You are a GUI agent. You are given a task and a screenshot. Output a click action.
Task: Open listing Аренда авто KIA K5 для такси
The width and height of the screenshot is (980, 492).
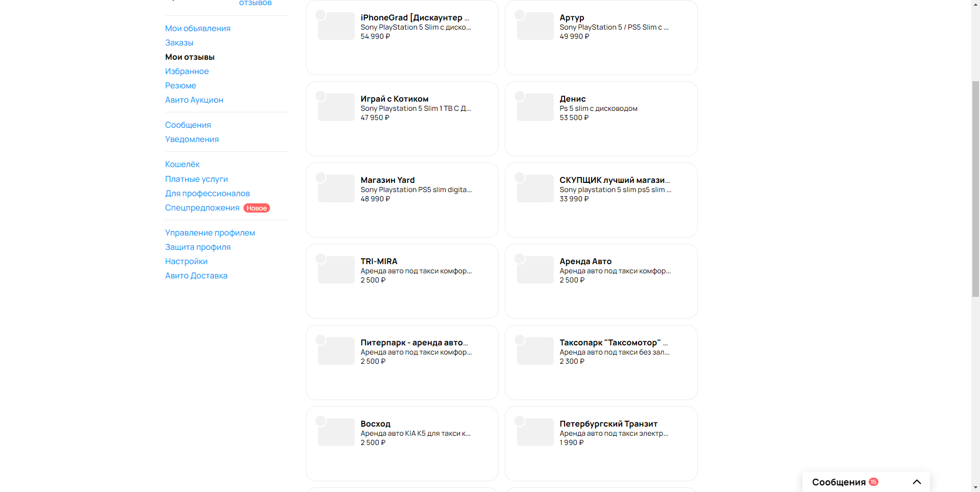click(x=415, y=434)
